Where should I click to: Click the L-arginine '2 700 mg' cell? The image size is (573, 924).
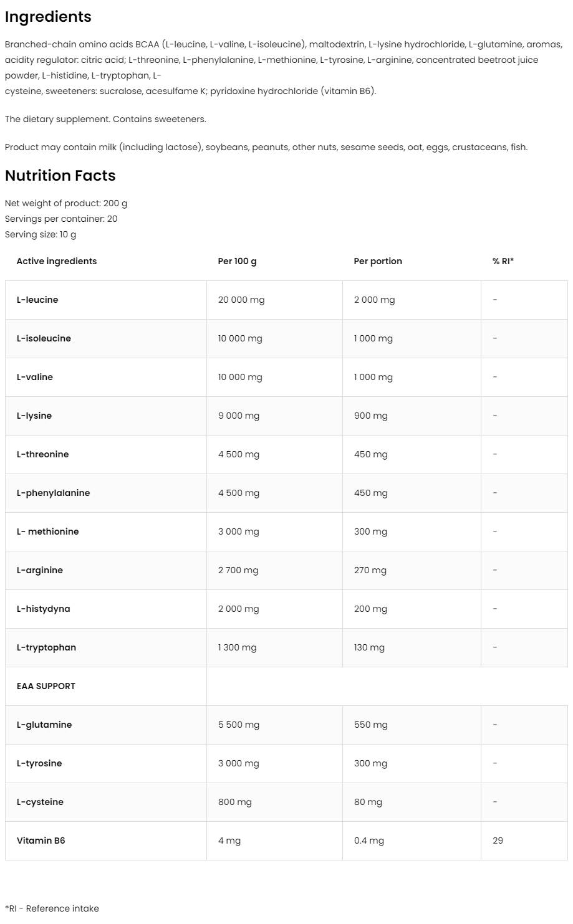click(x=238, y=570)
